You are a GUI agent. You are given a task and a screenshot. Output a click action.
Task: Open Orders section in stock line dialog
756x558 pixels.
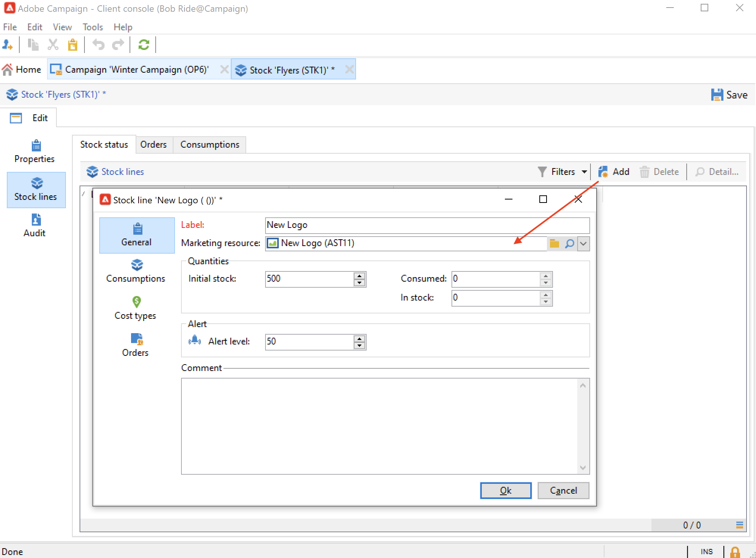pyautogui.click(x=136, y=344)
